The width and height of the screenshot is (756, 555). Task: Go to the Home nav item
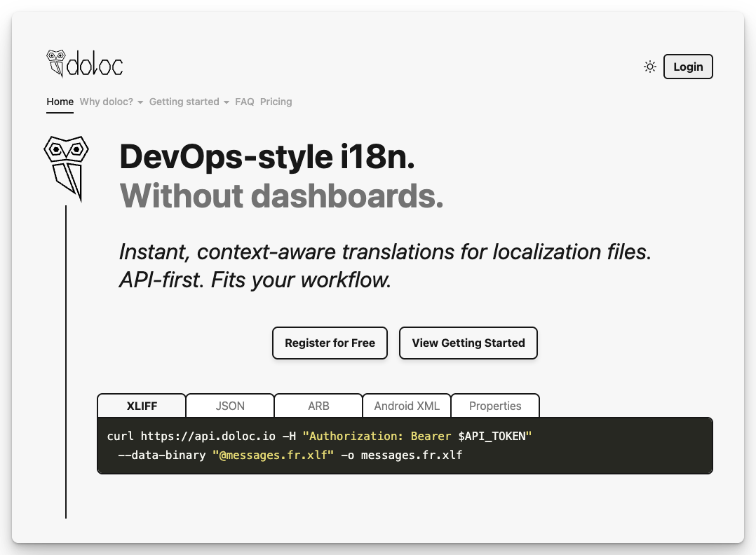tap(60, 102)
